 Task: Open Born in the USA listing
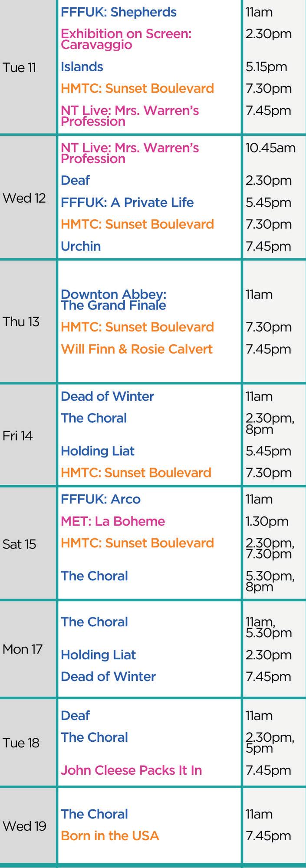(110, 835)
